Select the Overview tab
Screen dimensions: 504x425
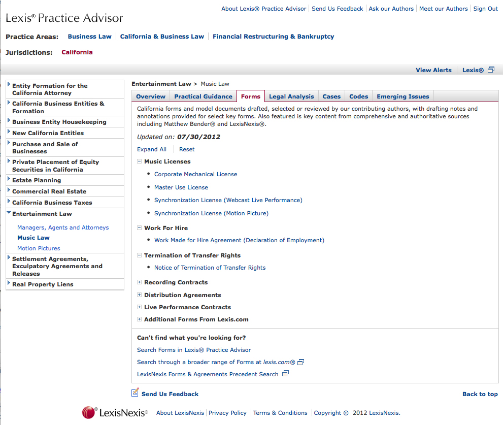(150, 95)
